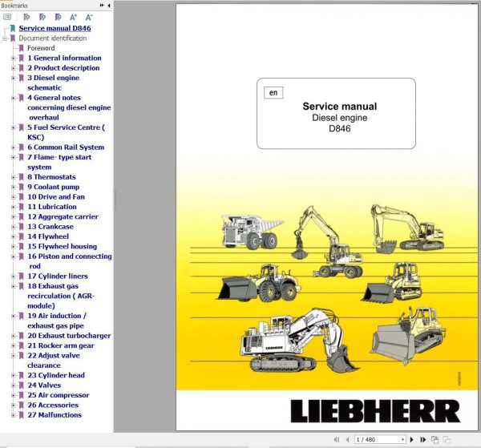Go to 16 Piston and connecting rod

click(70, 261)
